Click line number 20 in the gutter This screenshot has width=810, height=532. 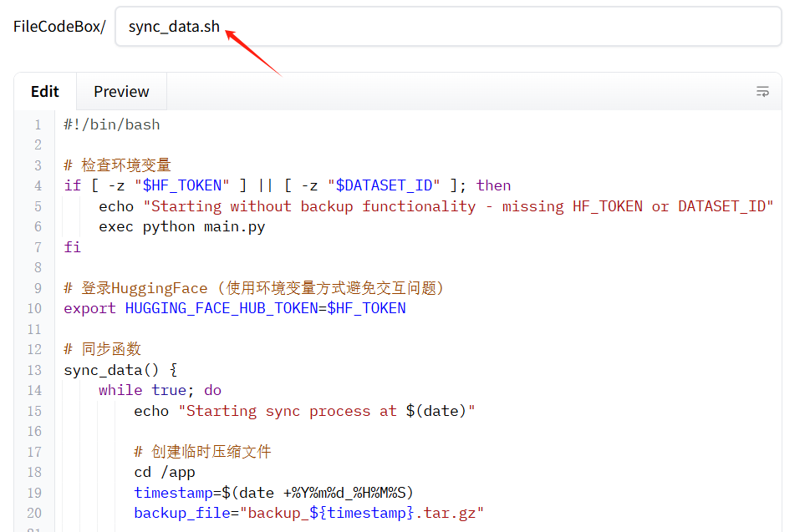coord(34,513)
